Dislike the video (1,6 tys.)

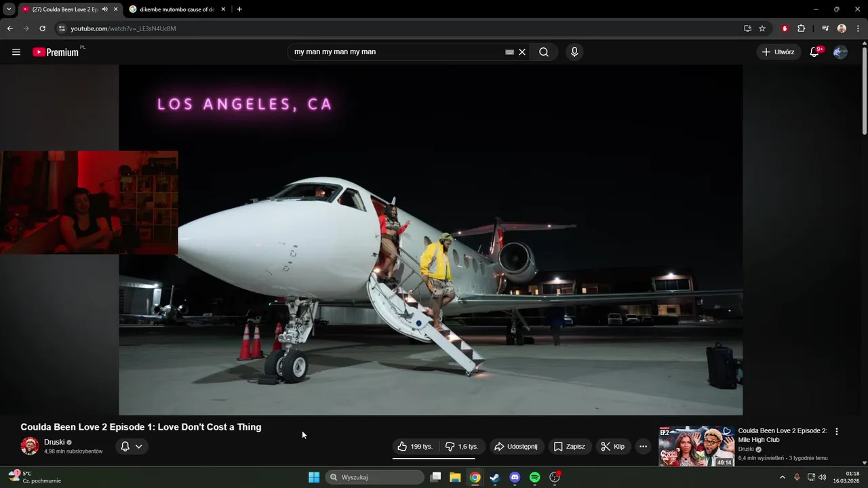pyautogui.click(x=462, y=447)
